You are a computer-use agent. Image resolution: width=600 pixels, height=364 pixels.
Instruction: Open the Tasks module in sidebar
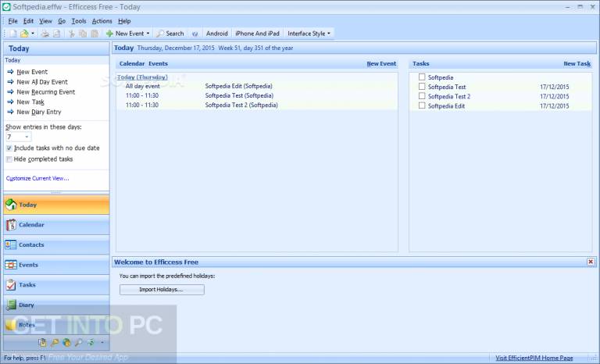tap(56, 285)
